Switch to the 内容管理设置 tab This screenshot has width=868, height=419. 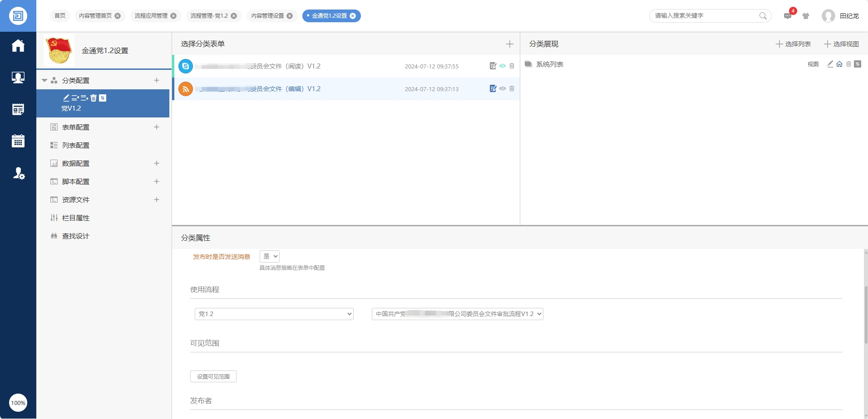coord(267,16)
